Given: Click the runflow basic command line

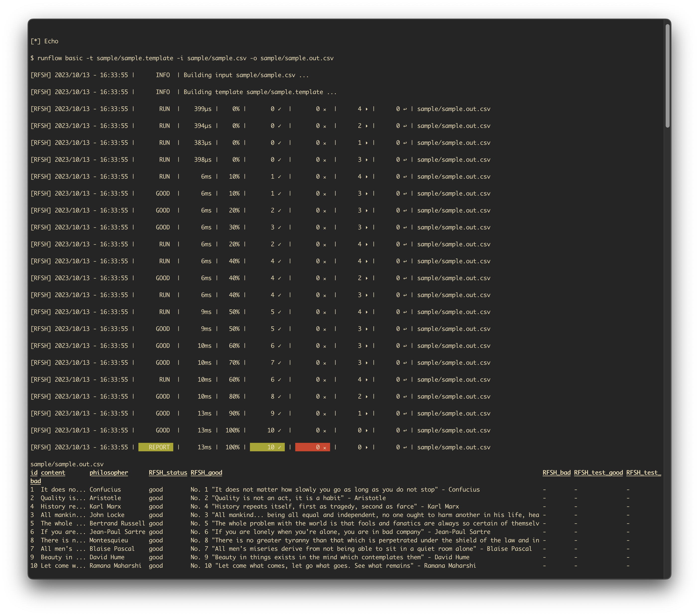Looking at the screenshot, I should coord(182,58).
